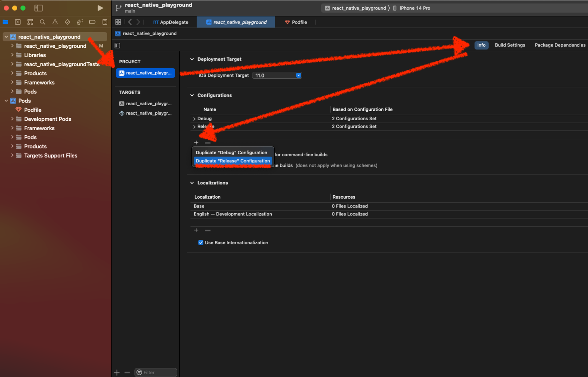Show the Debug navigator icon
This screenshot has height=377, width=588.
pos(80,22)
